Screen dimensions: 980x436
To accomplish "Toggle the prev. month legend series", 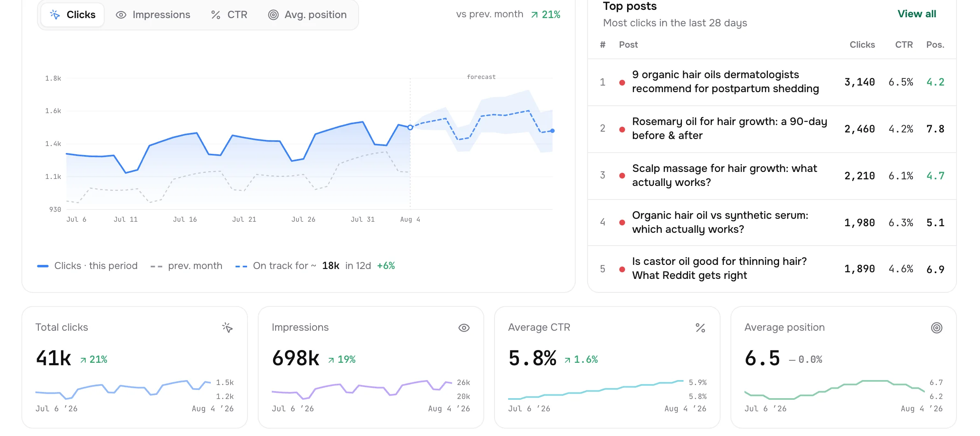I will [x=187, y=266].
